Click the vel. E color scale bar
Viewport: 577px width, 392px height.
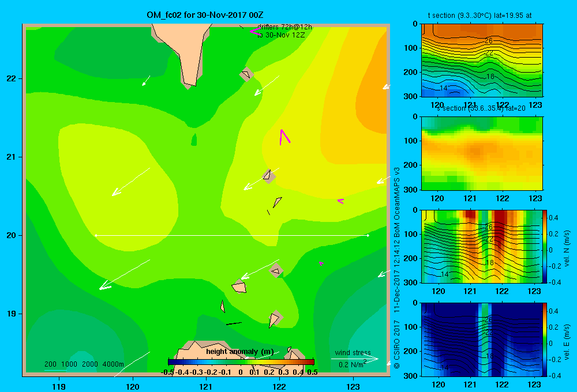(x=545, y=340)
